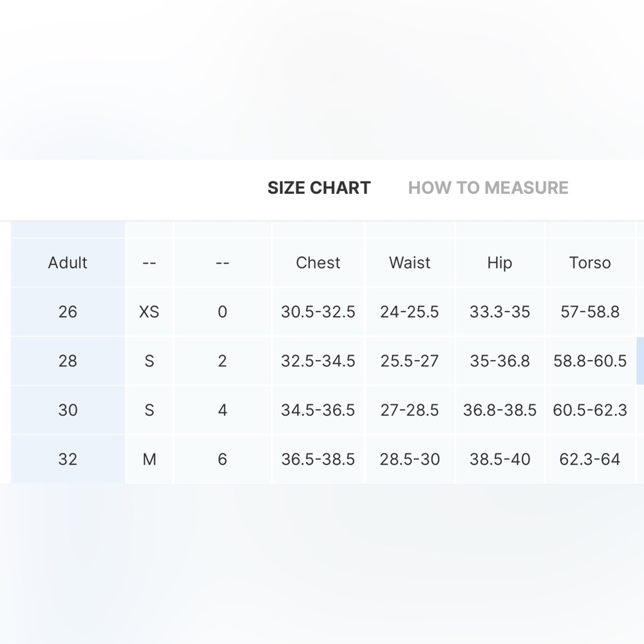The height and width of the screenshot is (644, 644).
Task: Select the Hip column header
Action: [x=500, y=263]
